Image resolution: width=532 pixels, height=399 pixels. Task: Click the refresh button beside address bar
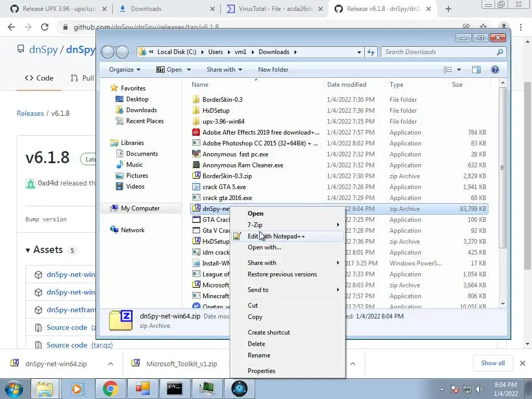(x=371, y=52)
